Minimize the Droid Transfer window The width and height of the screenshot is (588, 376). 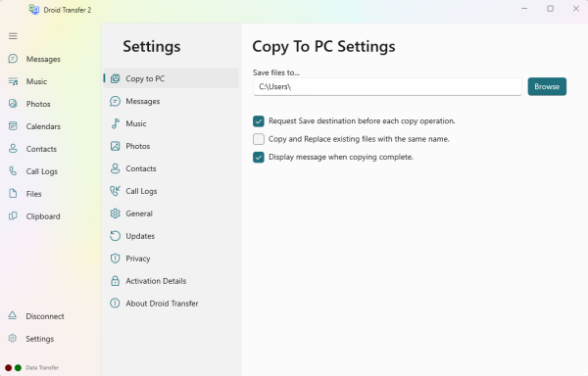[524, 8]
